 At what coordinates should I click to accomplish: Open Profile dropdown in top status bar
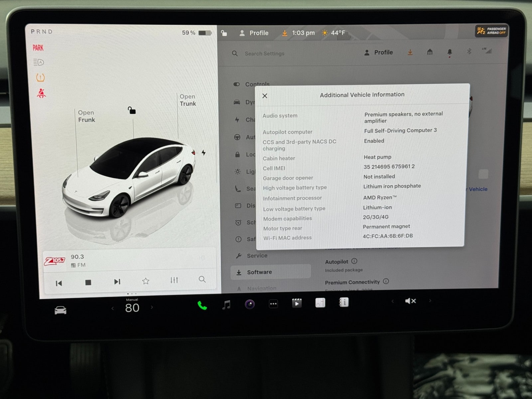[x=254, y=33]
